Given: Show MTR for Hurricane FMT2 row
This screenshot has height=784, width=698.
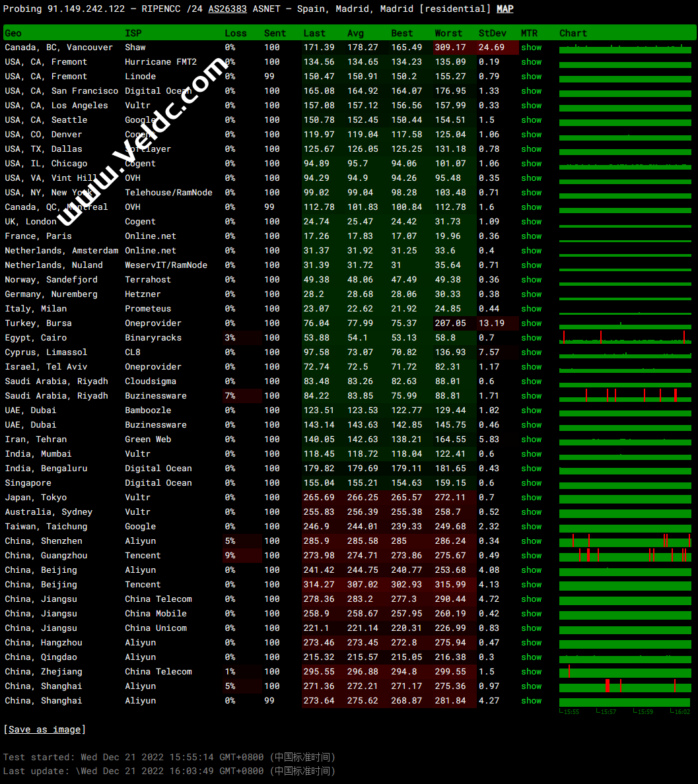Looking at the screenshot, I should [531, 62].
